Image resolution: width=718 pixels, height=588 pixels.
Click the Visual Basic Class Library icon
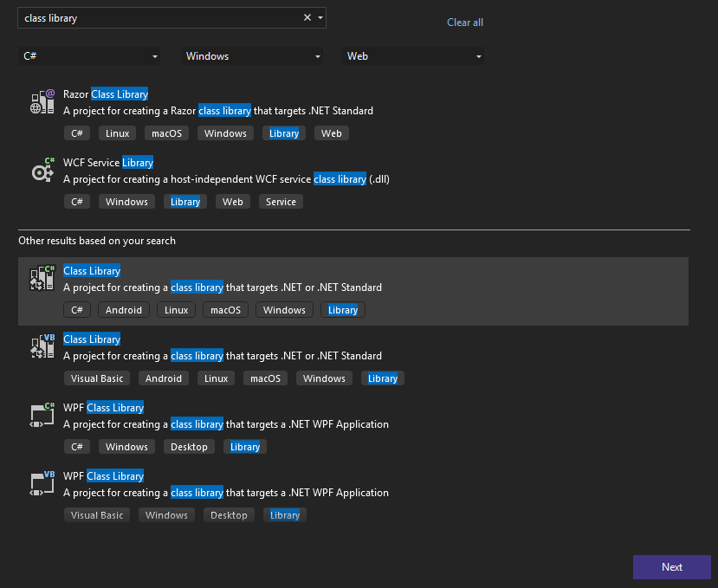[x=42, y=346]
